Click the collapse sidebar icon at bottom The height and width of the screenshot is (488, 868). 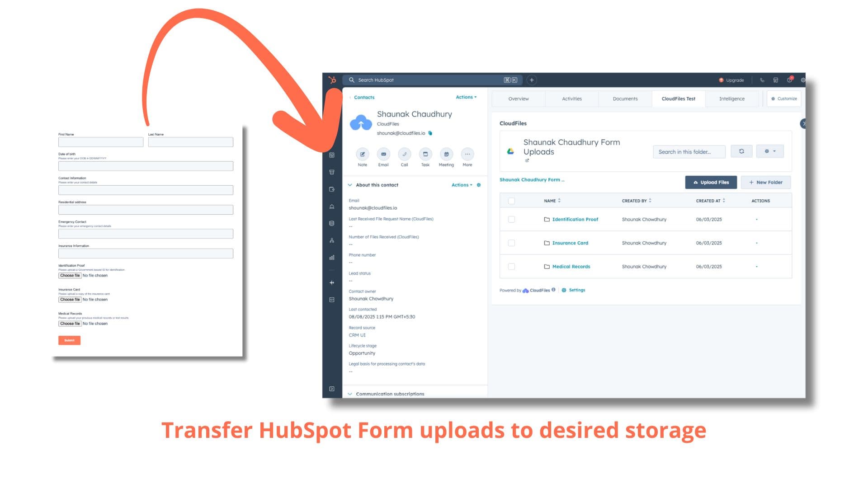tap(332, 389)
